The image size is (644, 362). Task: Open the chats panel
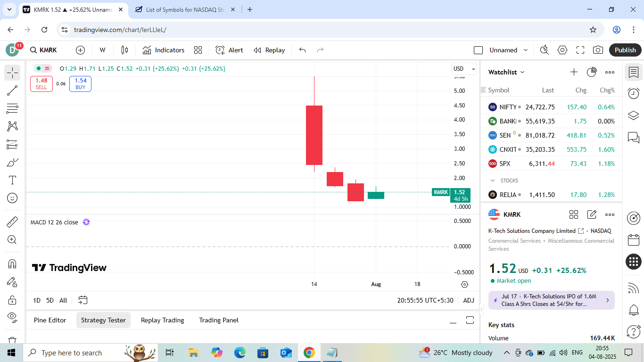pyautogui.click(x=634, y=138)
